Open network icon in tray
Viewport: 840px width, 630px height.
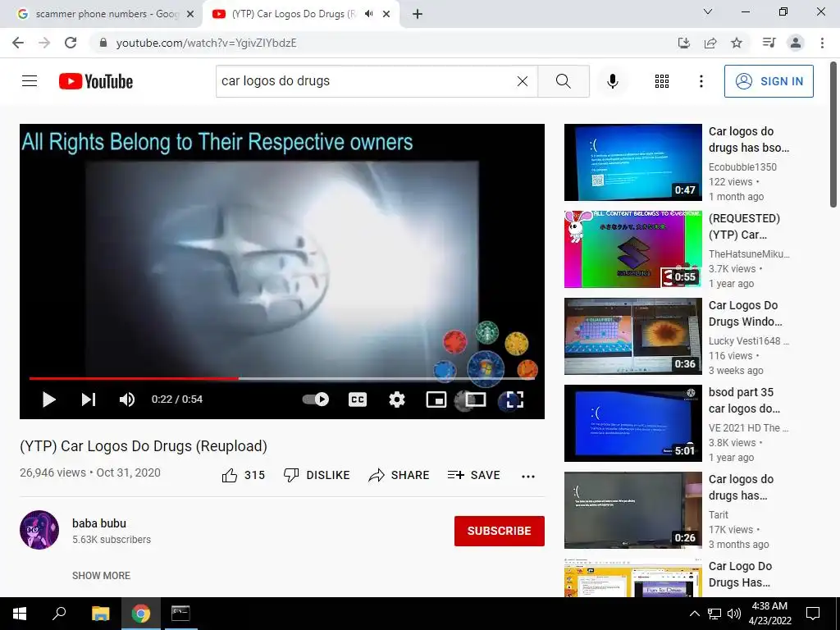[714, 614]
